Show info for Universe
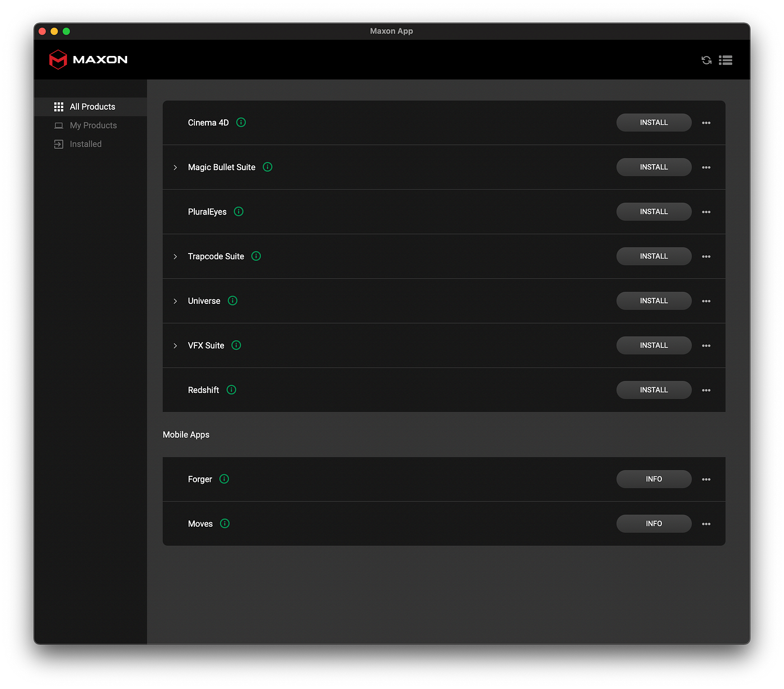The height and width of the screenshot is (689, 784). (232, 301)
